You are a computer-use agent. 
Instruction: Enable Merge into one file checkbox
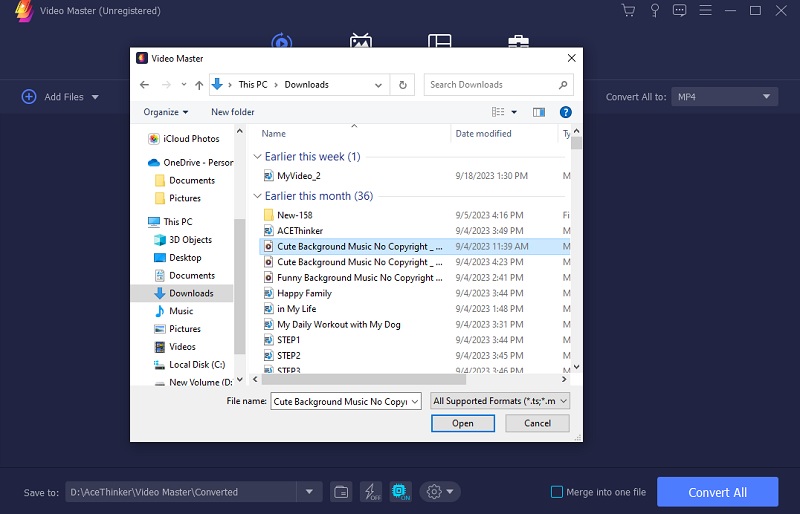point(557,492)
